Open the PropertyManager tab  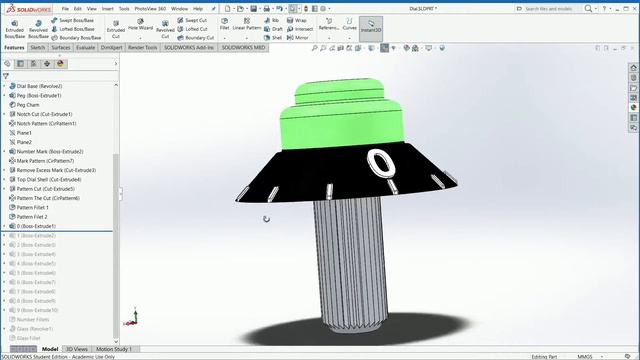[20, 64]
